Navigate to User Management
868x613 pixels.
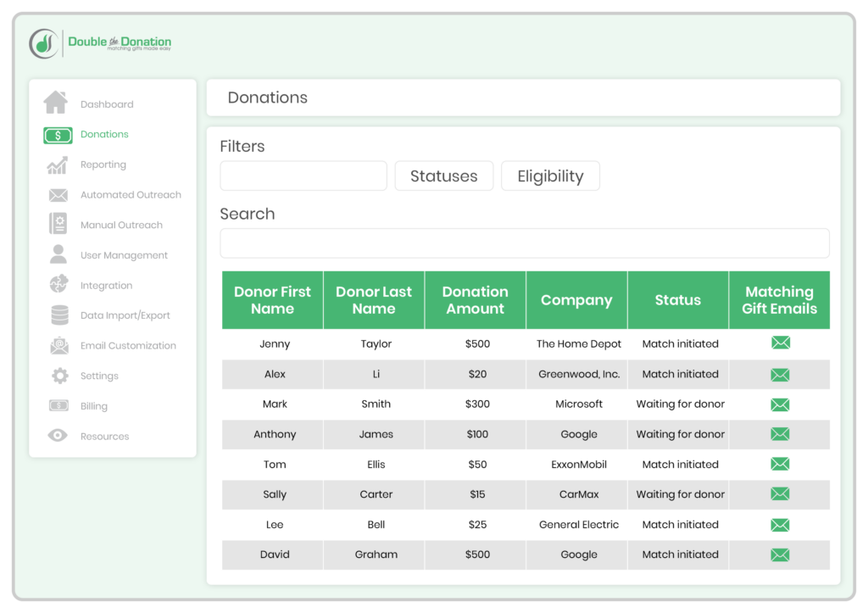click(124, 255)
